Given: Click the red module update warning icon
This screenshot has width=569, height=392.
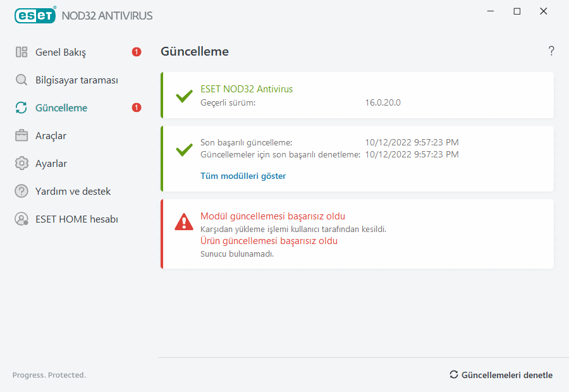Looking at the screenshot, I should point(184,221).
